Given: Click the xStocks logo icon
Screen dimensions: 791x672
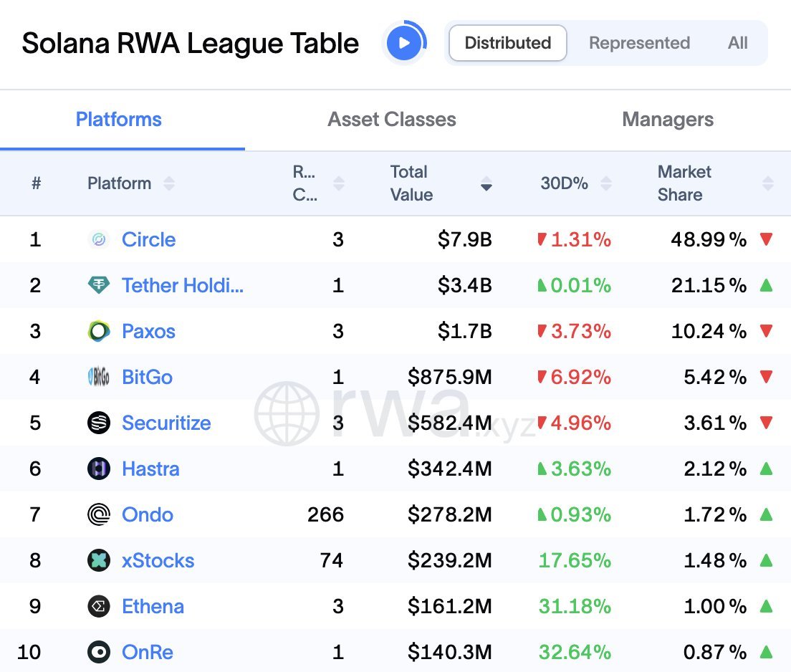Looking at the screenshot, I should click(x=99, y=560).
